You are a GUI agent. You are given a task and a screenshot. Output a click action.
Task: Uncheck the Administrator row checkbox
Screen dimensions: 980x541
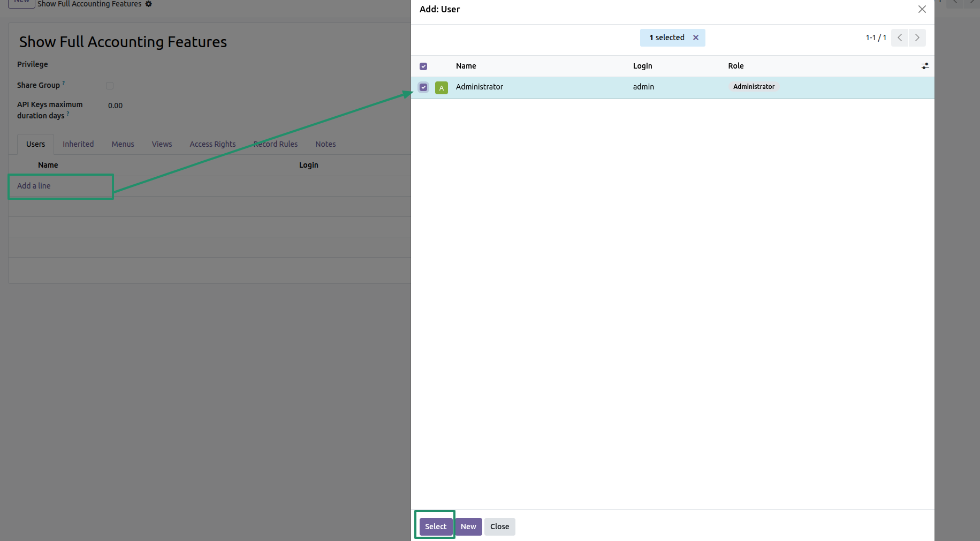tap(423, 87)
